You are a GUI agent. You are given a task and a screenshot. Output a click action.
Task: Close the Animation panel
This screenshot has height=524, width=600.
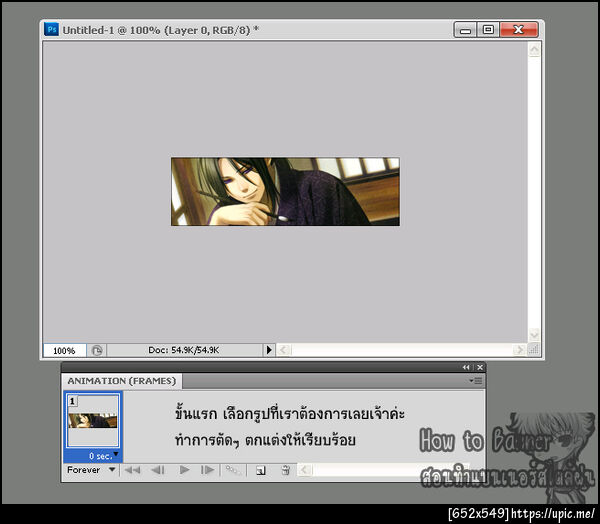pos(480,367)
